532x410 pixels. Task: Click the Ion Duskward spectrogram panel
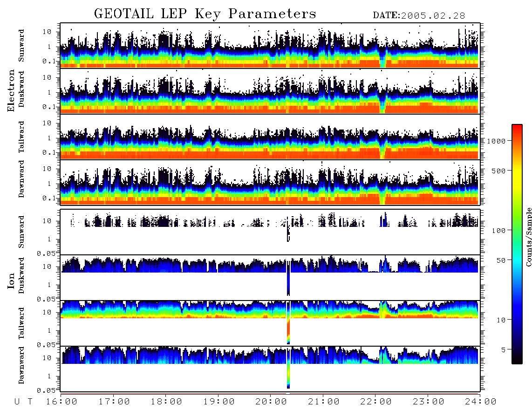click(270, 277)
